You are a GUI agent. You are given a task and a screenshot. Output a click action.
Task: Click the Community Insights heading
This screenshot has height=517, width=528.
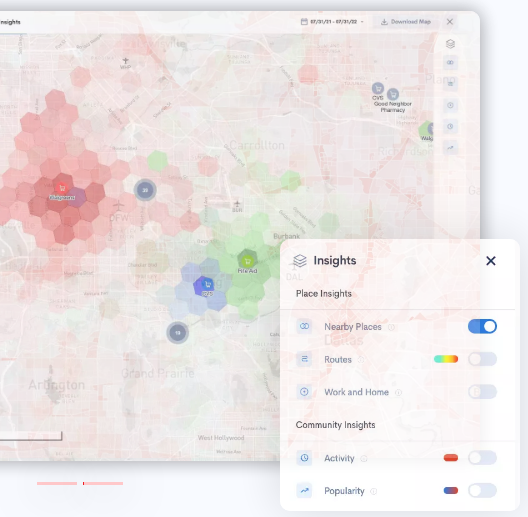pos(335,425)
